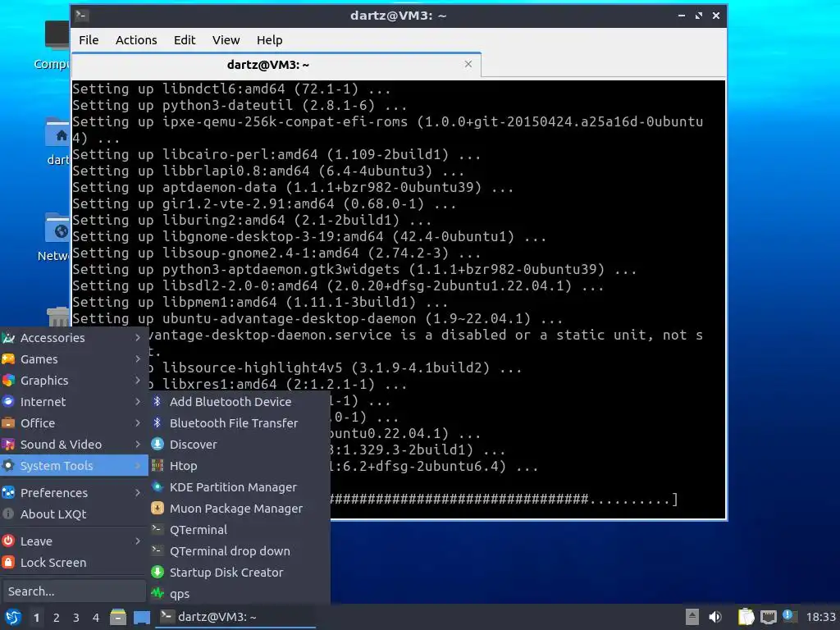The width and height of the screenshot is (840, 630).
Task: Open the file manager taskbar launcher
Action: [118, 617]
